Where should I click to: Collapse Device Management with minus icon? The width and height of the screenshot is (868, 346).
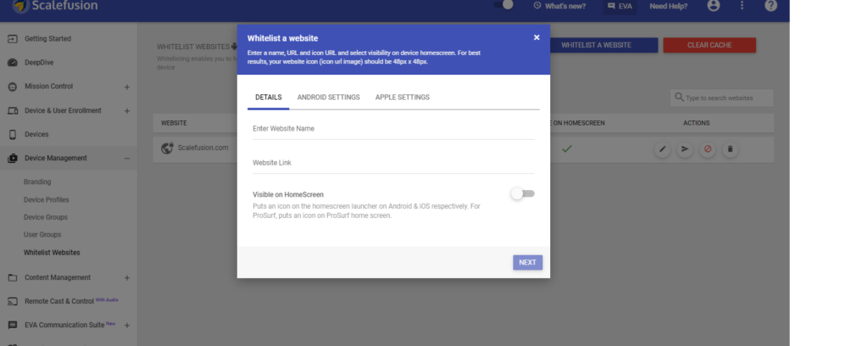tap(127, 159)
